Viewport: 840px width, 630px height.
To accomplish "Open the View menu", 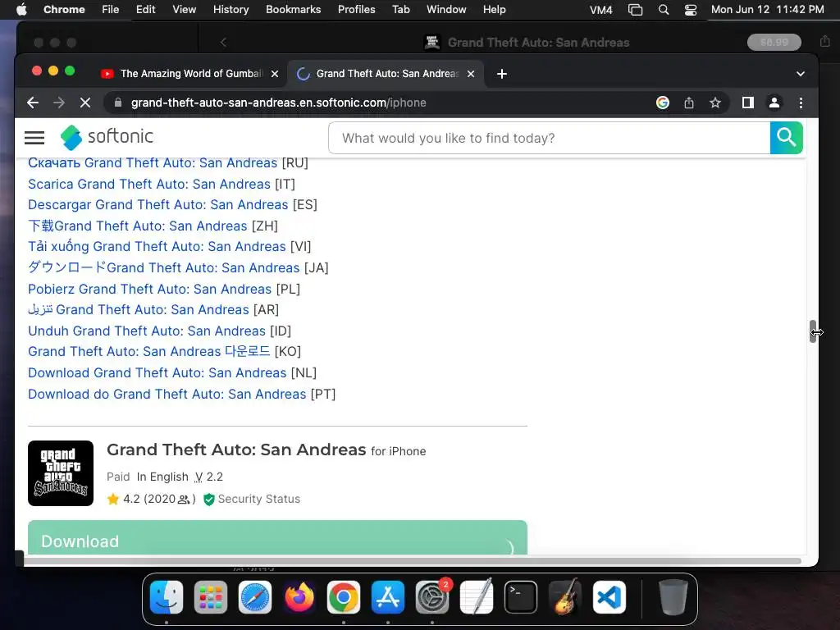I will [185, 10].
